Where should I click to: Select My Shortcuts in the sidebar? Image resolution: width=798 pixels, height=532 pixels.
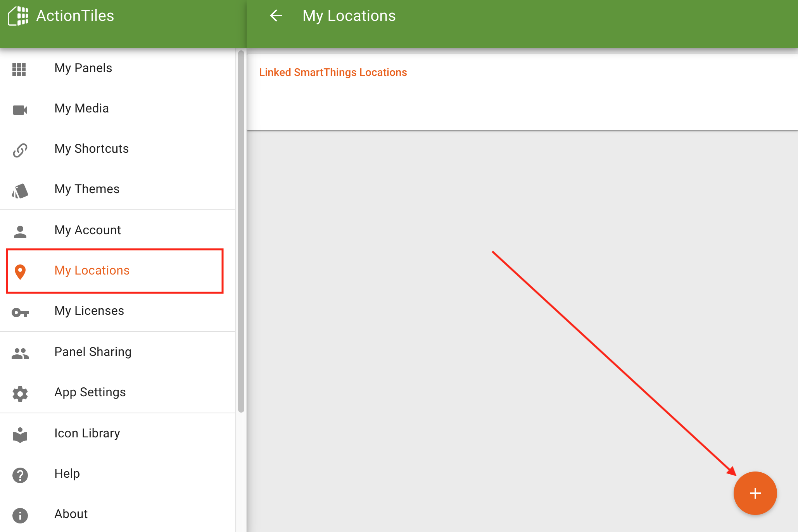117,149
